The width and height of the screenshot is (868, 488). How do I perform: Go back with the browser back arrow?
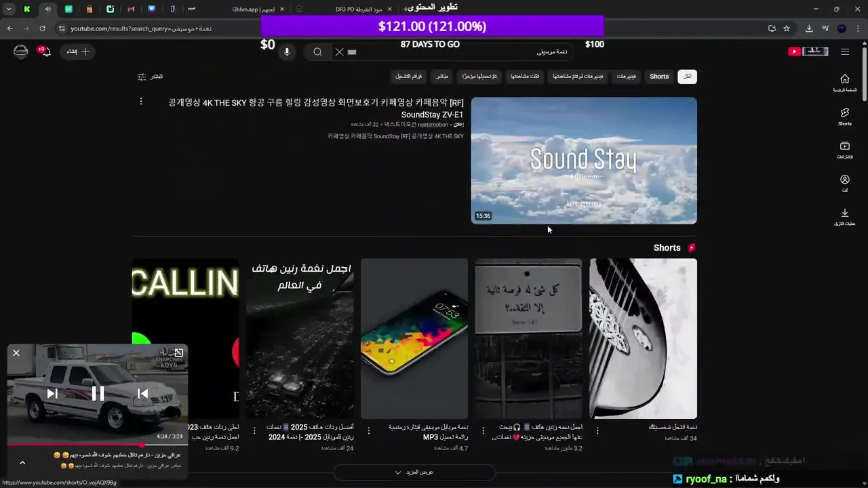[9, 28]
